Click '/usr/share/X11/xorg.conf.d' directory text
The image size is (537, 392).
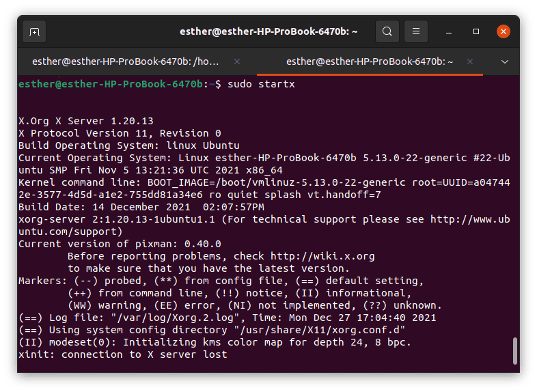[x=319, y=331]
